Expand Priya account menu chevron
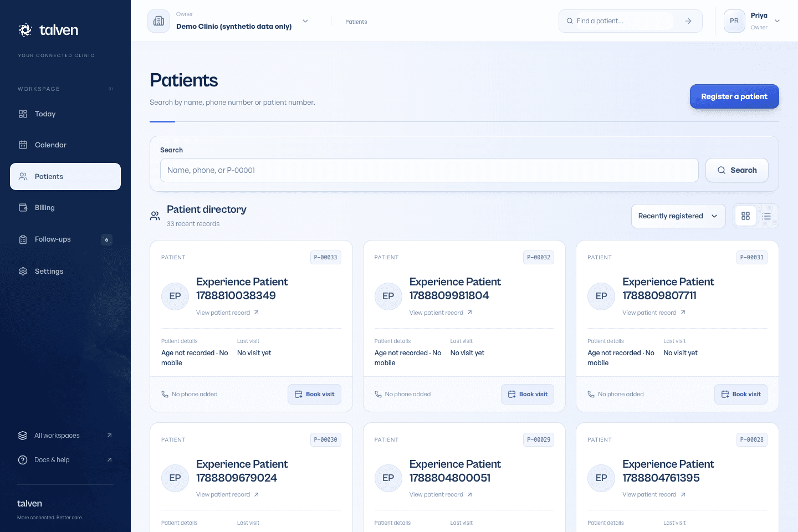 [x=777, y=21]
